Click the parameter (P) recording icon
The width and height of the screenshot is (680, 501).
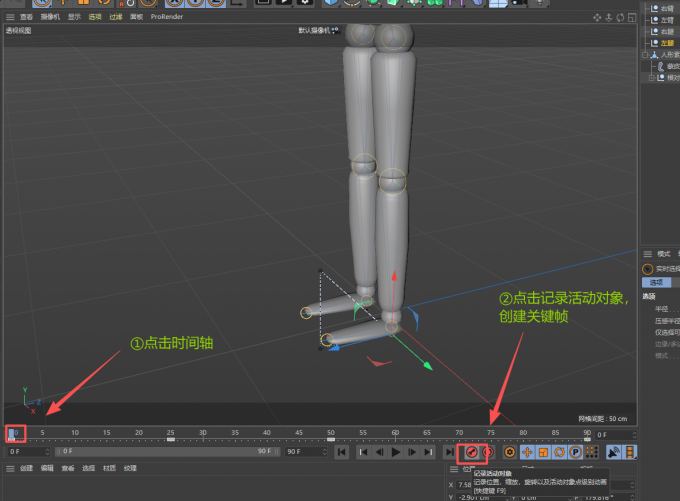pos(576,452)
